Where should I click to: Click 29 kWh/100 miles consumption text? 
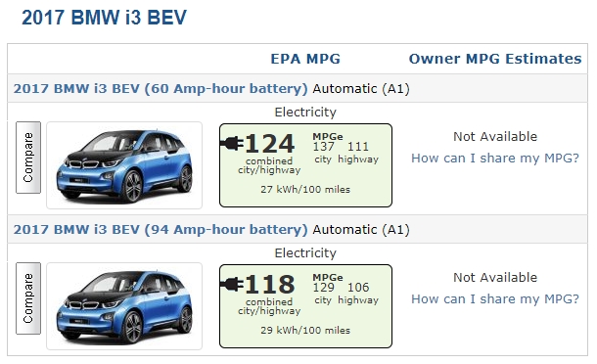pos(305,330)
